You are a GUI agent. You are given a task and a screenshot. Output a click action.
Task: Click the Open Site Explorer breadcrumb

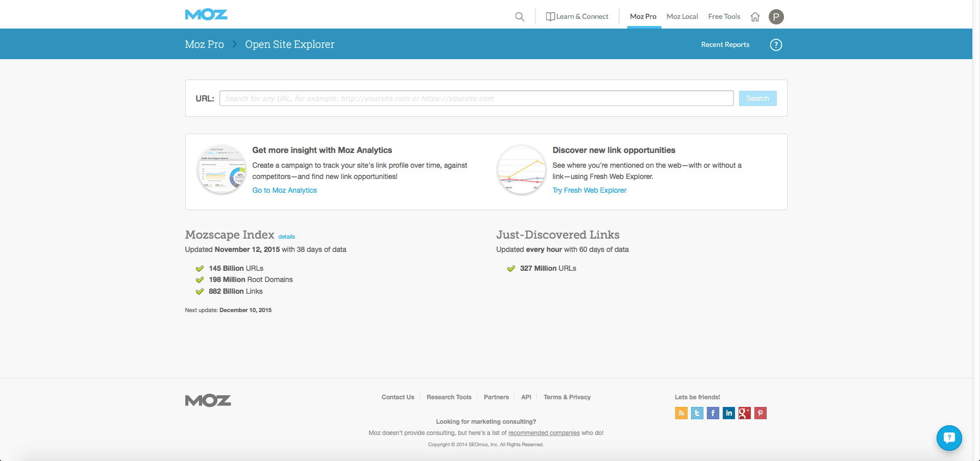pos(289,44)
